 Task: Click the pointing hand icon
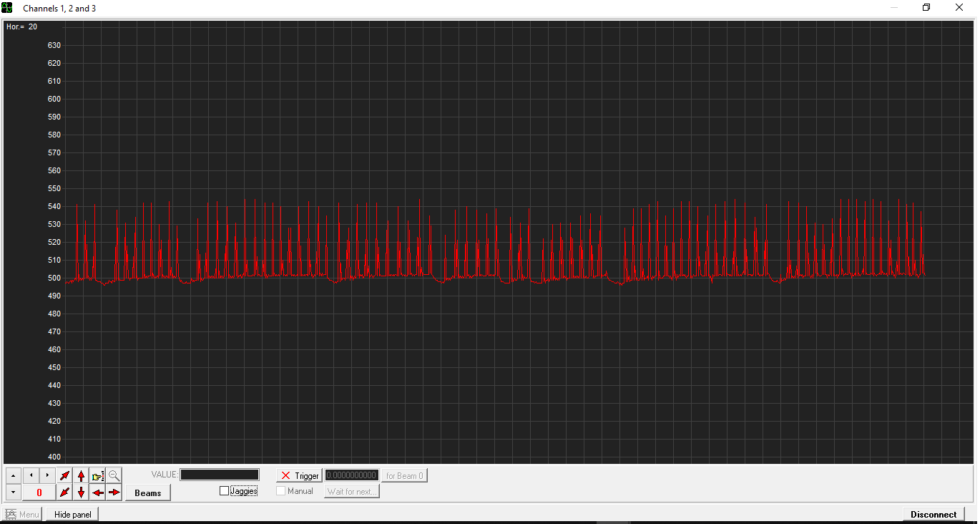tap(98, 475)
